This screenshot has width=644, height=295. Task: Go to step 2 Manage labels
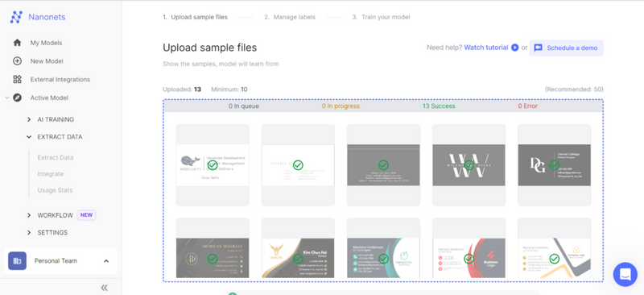pyautogui.click(x=290, y=17)
